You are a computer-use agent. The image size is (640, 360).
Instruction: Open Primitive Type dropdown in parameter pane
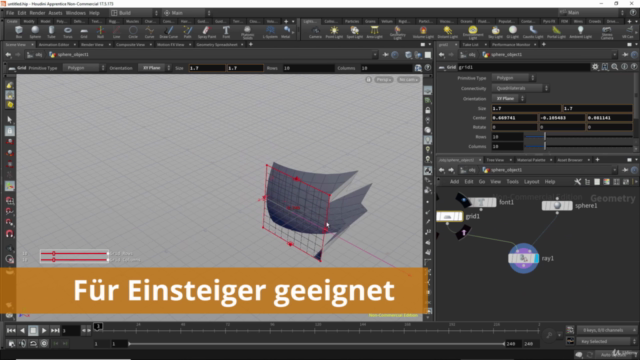click(513, 78)
